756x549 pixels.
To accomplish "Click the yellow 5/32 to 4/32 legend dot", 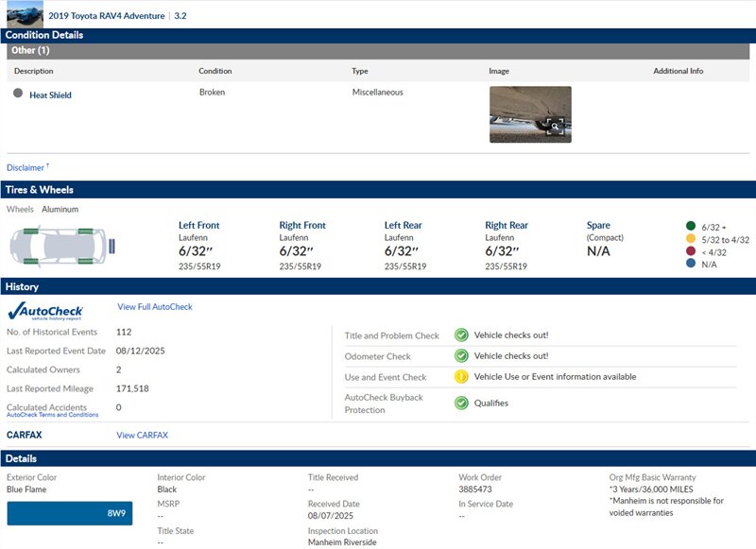I will (x=690, y=240).
